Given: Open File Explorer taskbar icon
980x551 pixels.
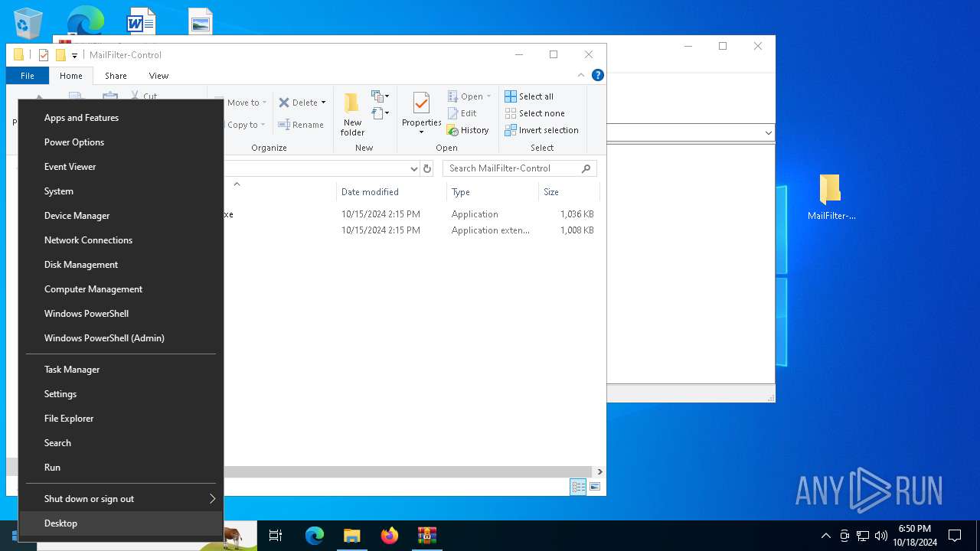Looking at the screenshot, I should [x=351, y=536].
